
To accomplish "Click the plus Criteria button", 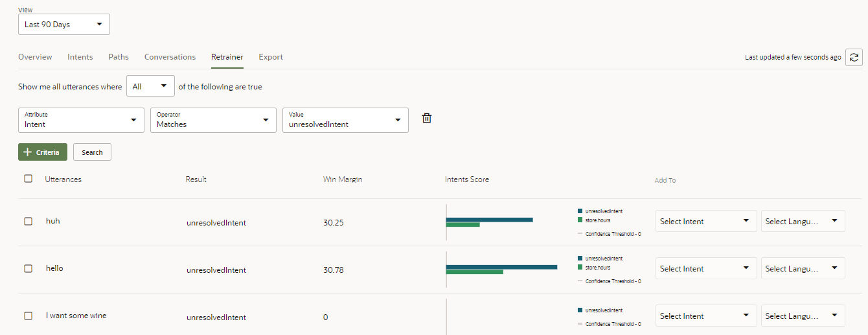I will [x=43, y=152].
